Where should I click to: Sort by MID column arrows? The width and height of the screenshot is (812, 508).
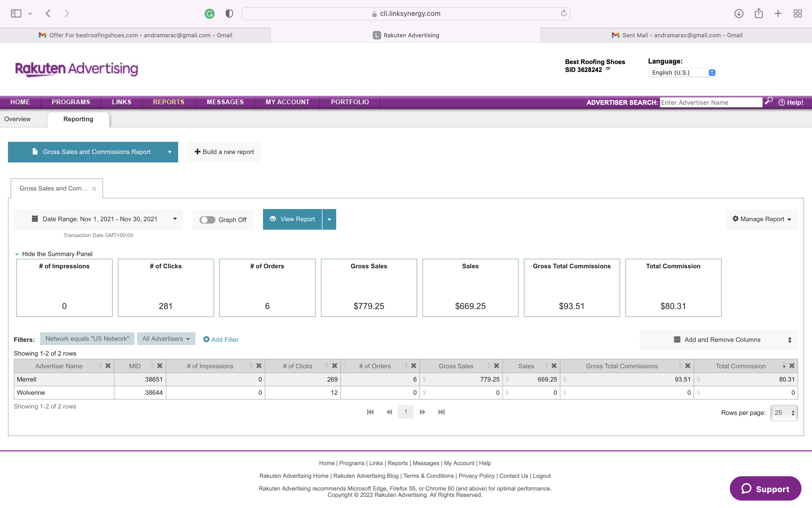point(152,366)
